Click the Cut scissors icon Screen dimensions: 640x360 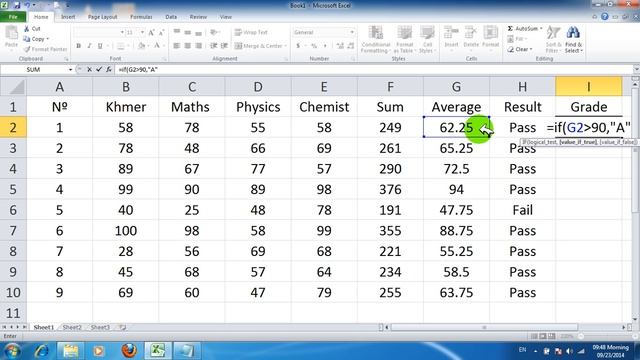click(x=27, y=29)
